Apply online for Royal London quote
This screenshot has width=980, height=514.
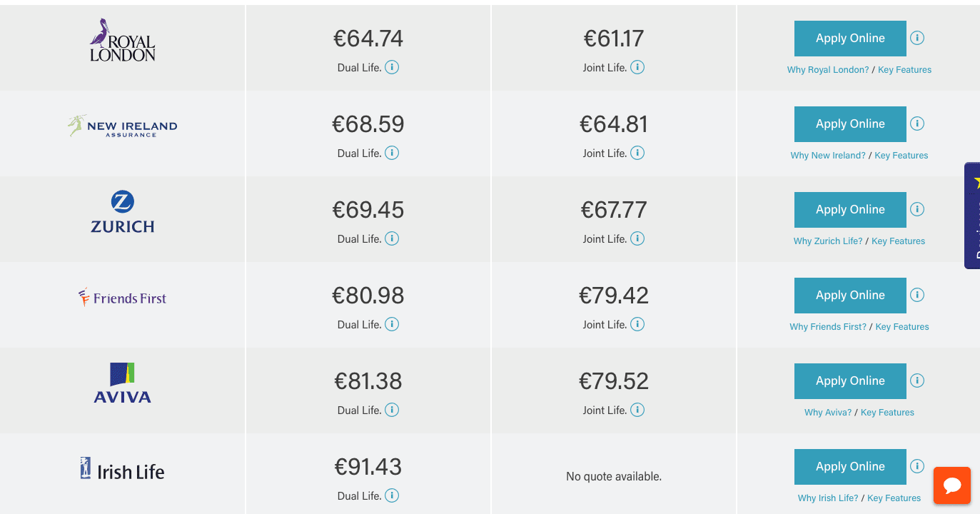click(849, 39)
